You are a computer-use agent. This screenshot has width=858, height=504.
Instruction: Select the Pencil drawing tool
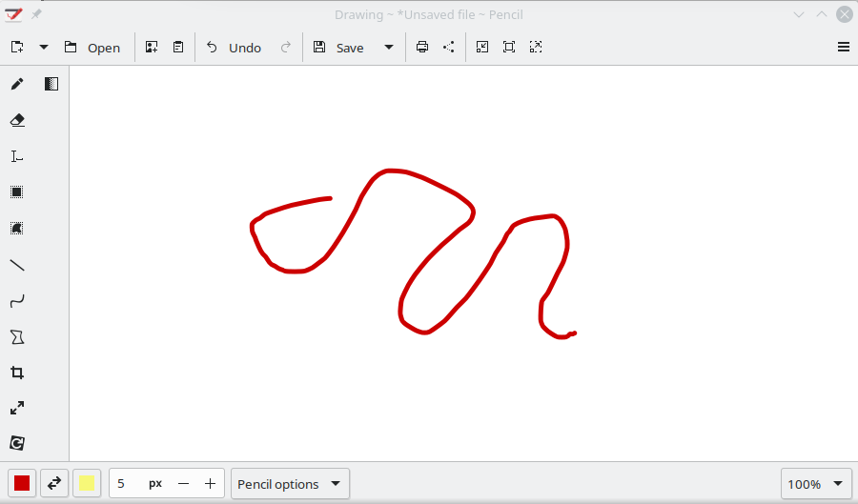pos(17,84)
